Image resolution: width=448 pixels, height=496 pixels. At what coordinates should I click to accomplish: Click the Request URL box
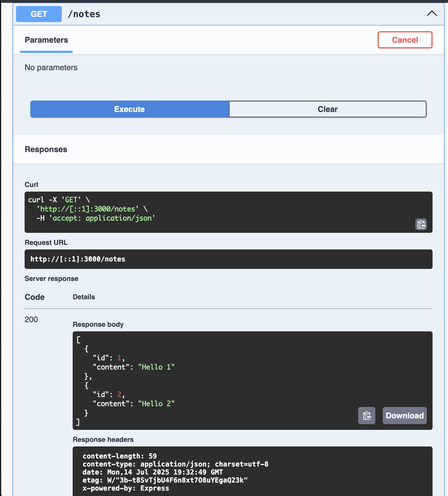228,259
